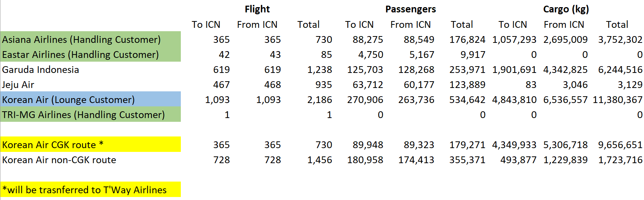The width and height of the screenshot is (644, 200).
Task: Select Garuda Indonesia's total flights cell 1,238
Action: (320, 70)
